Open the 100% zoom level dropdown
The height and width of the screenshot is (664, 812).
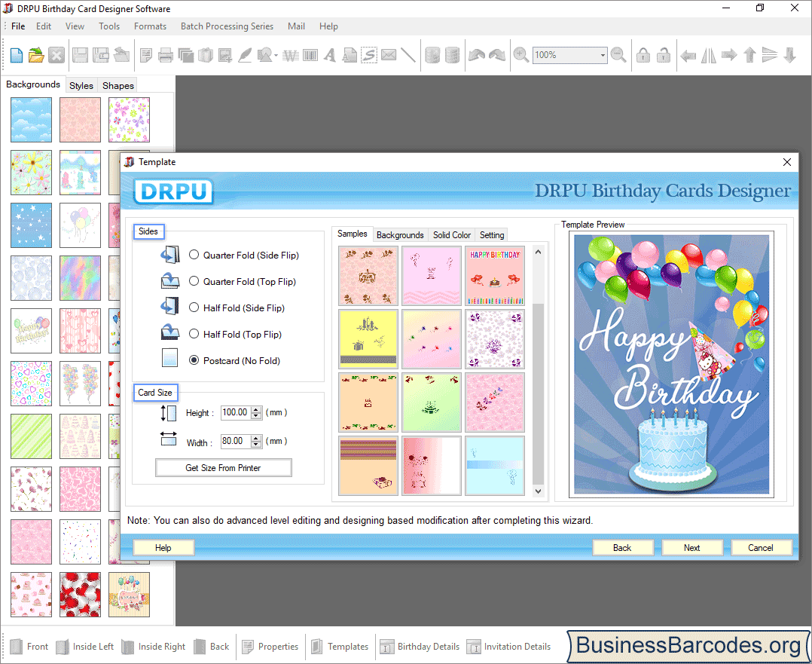click(603, 55)
